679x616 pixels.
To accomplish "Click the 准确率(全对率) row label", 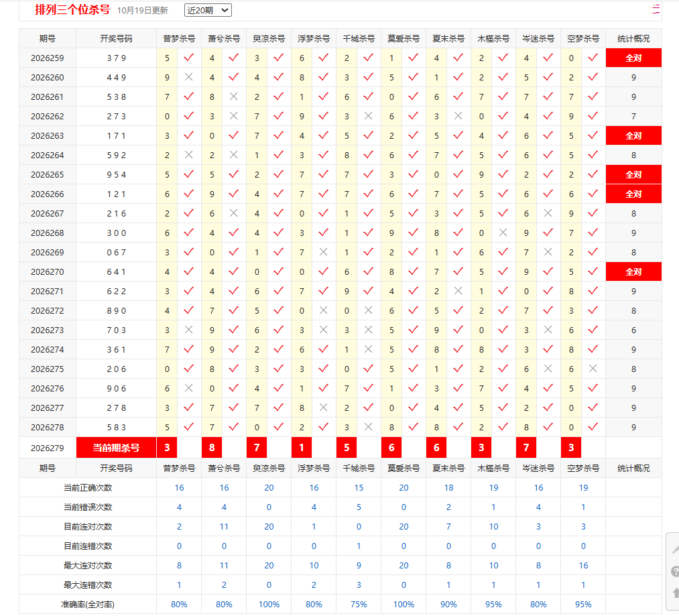I will (88, 605).
